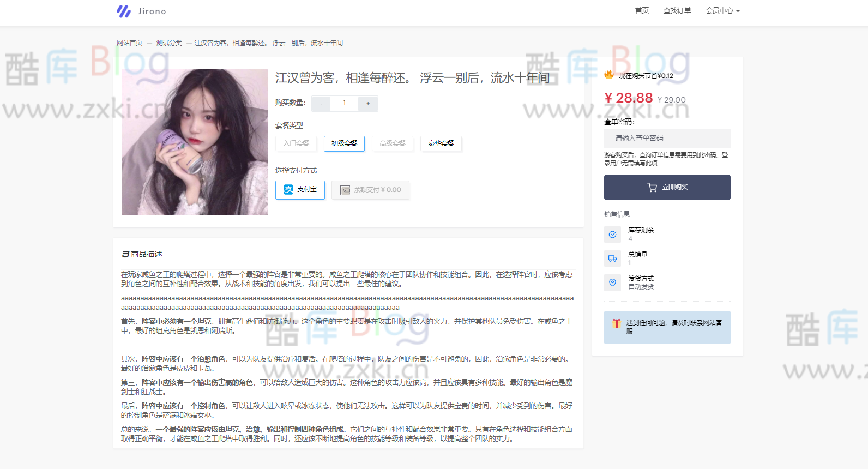The width and height of the screenshot is (868, 469).
Task: Click the 购买数量 label
Action: (x=291, y=103)
